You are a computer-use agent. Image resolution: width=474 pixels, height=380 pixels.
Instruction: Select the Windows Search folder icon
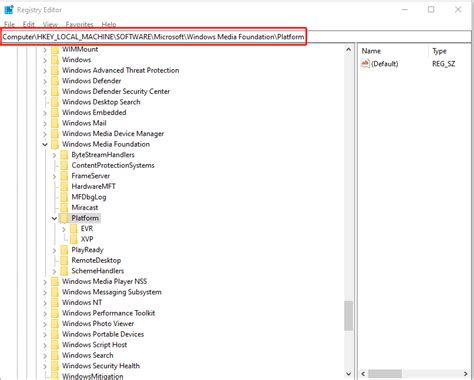click(55, 356)
